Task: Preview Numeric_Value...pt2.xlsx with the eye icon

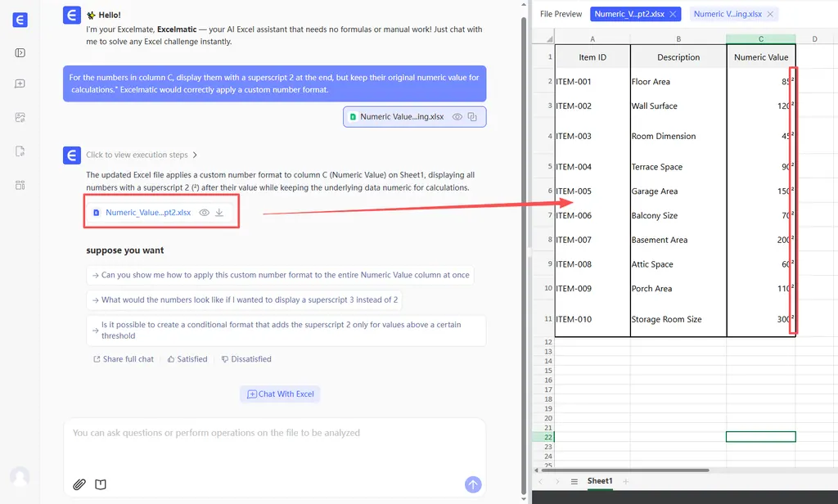Action: point(205,213)
